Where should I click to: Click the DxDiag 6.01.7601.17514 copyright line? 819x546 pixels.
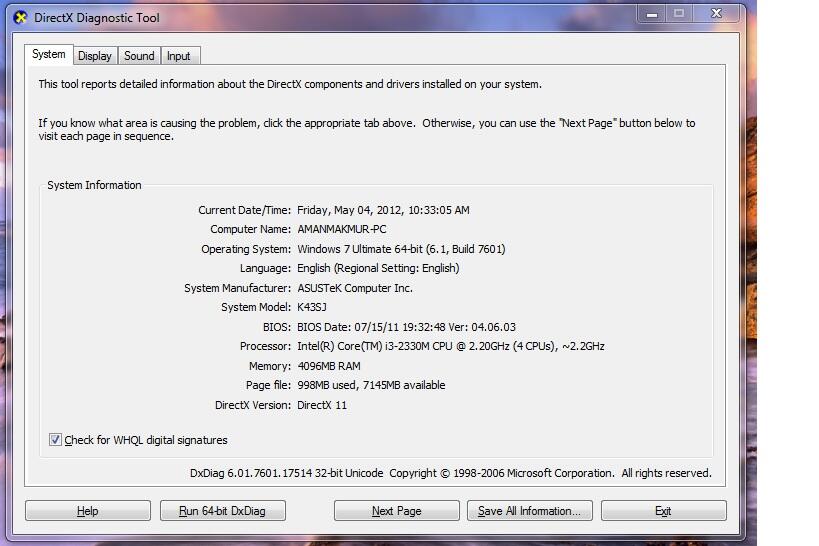(x=450, y=473)
